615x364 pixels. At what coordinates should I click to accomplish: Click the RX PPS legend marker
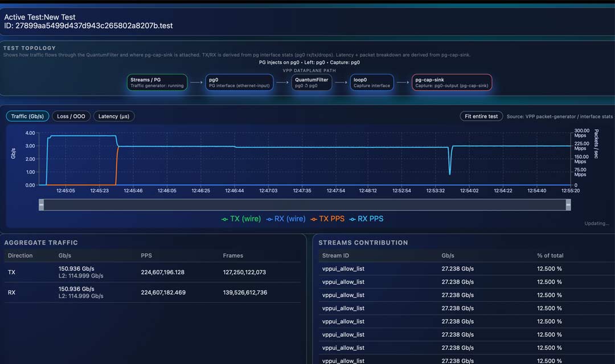[x=352, y=218]
